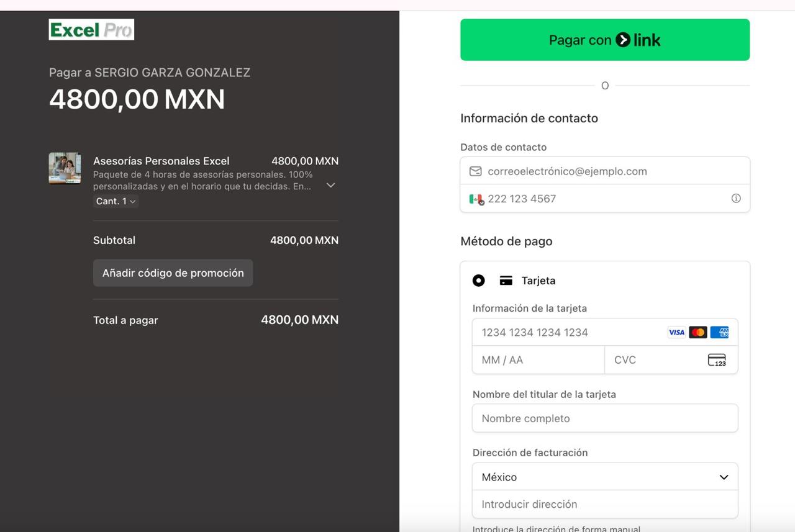Click the phone number info icon
Screen dimensions: 795x532
pyautogui.click(x=736, y=199)
